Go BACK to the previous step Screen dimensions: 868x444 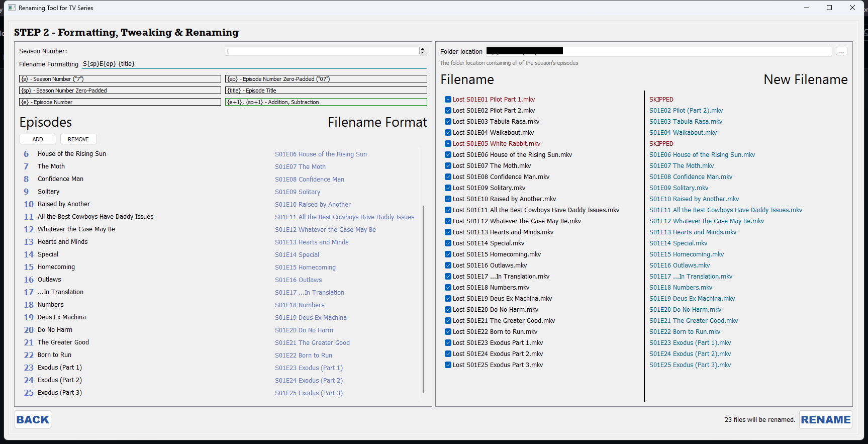point(33,419)
